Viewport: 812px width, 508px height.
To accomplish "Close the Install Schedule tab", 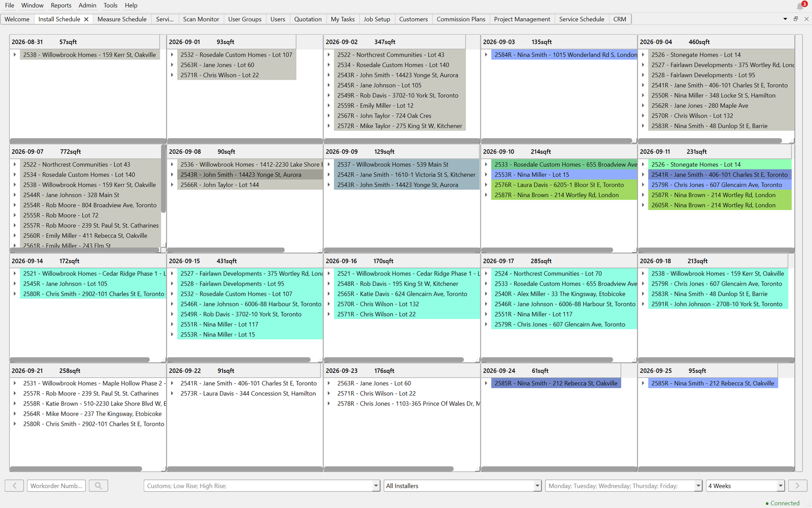I will [x=86, y=19].
